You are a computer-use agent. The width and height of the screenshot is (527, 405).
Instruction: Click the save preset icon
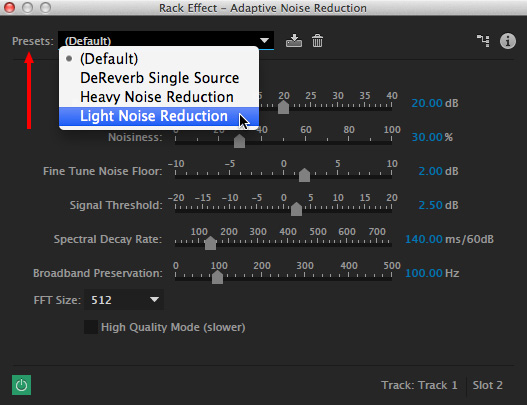294,41
